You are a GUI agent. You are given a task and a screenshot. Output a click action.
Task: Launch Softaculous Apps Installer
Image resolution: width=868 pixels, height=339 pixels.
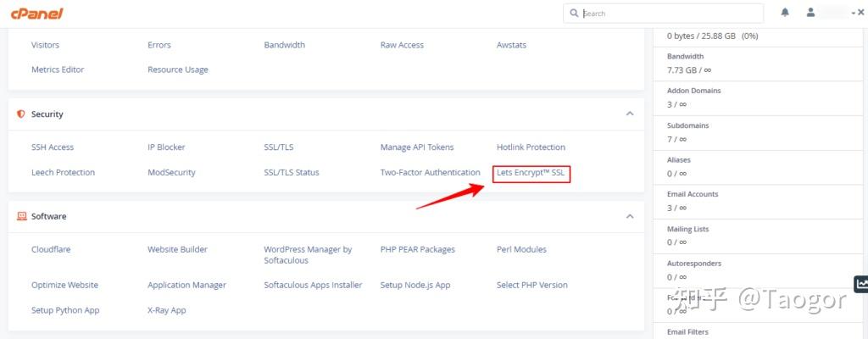pos(313,286)
